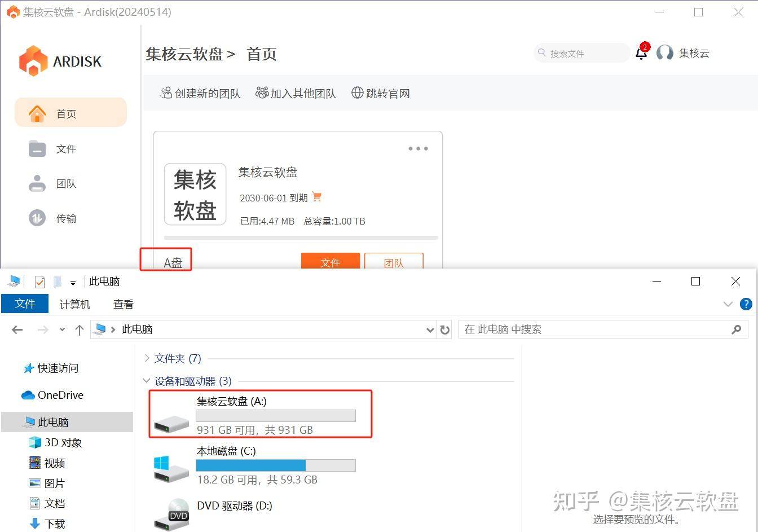
Task: Click the home icon beside 首页
Action: click(37, 113)
